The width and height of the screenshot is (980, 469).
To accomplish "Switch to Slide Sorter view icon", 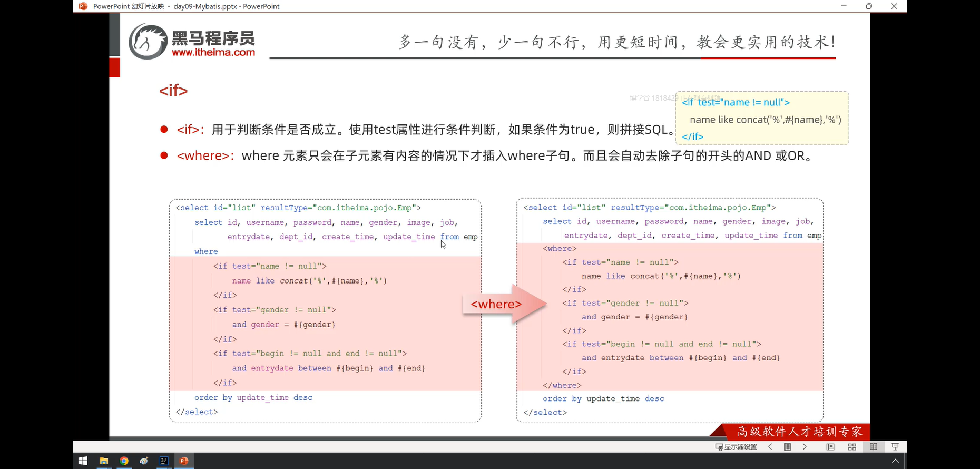I will click(852, 447).
